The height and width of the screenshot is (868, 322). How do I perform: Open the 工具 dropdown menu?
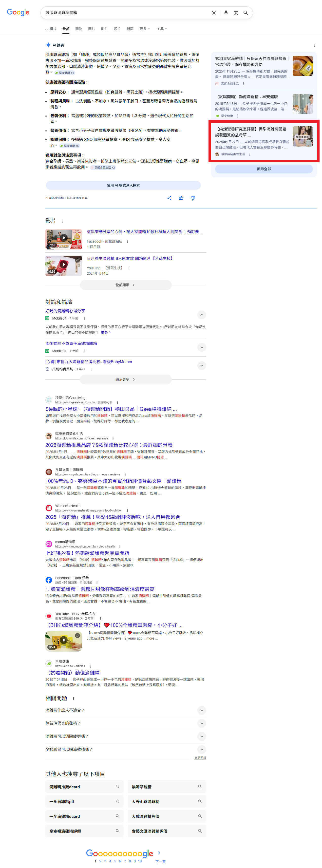tap(162, 29)
